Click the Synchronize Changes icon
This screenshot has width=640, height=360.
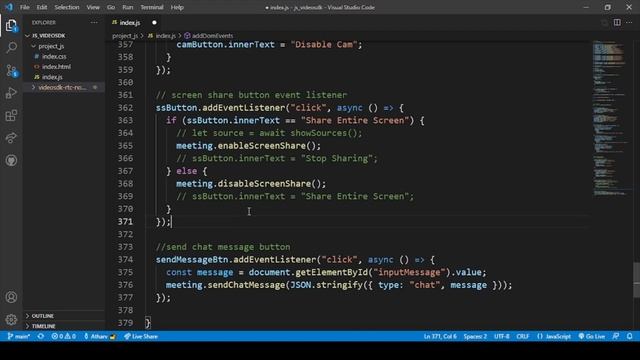tap(40, 336)
